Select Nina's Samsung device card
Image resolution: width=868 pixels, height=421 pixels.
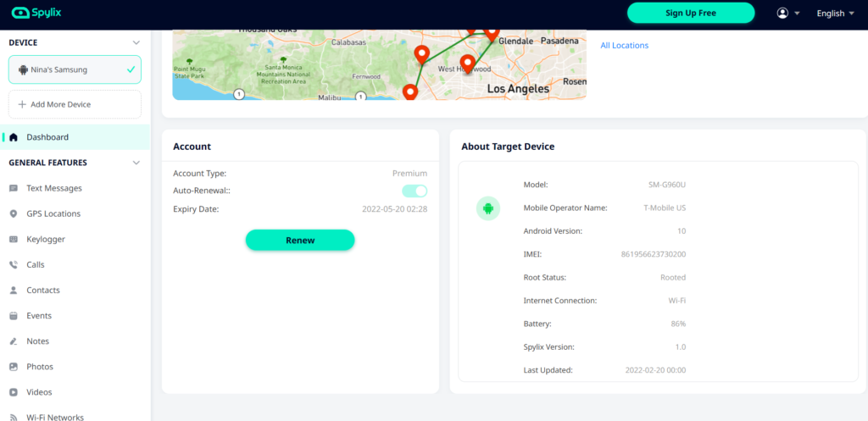point(75,69)
